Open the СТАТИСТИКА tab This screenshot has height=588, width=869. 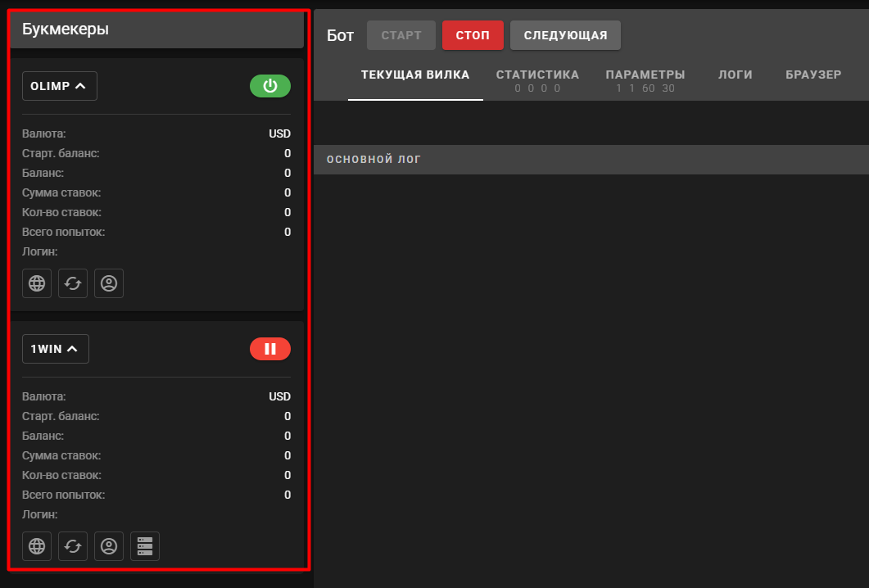pos(537,80)
